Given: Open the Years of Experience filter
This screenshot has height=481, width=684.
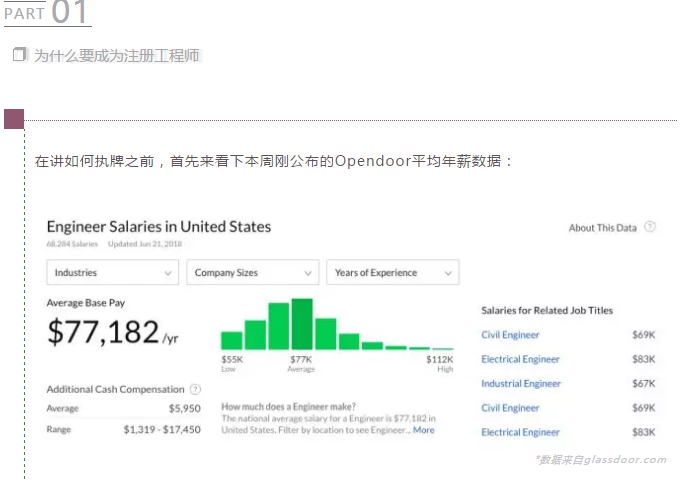Looking at the screenshot, I should click(392, 272).
